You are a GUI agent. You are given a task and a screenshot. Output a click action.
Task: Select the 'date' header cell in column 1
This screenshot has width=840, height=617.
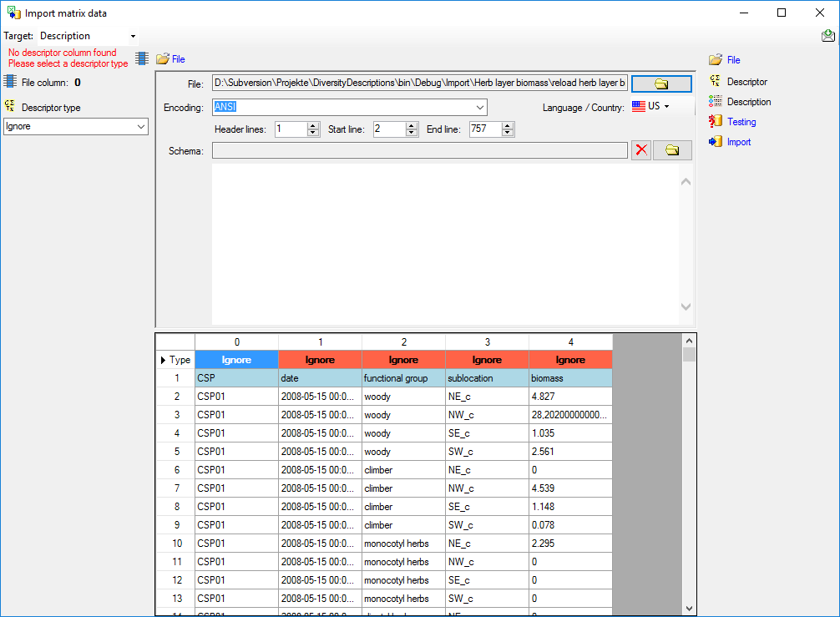tap(321, 378)
